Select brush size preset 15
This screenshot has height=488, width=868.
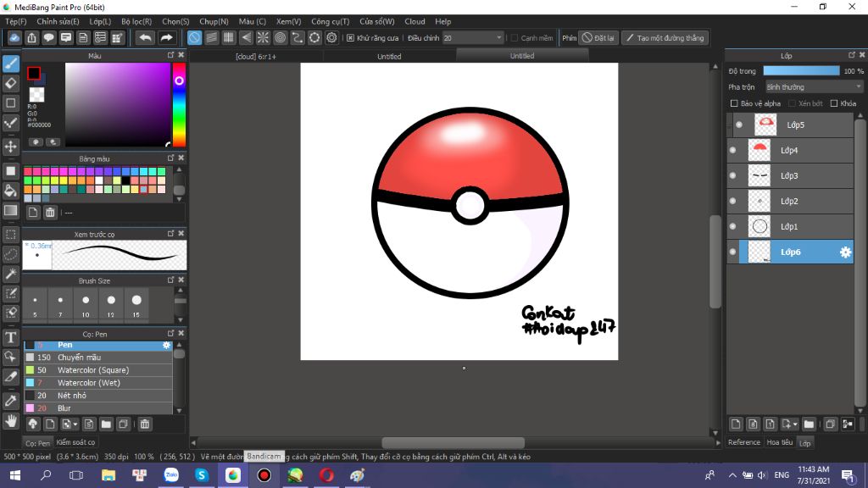coord(136,305)
